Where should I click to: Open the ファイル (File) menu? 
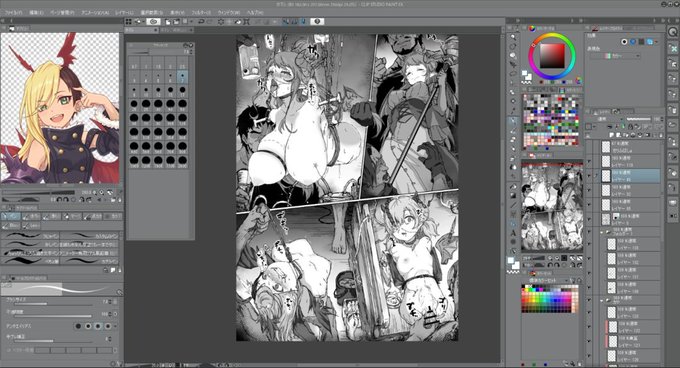click(x=13, y=13)
